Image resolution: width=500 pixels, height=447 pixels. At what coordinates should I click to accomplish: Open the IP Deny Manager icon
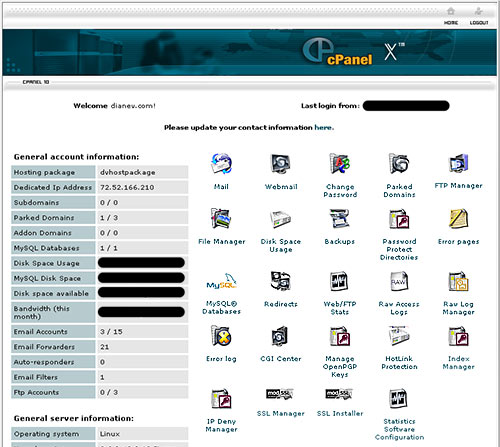pyautogui.click(x=221, y=399)
